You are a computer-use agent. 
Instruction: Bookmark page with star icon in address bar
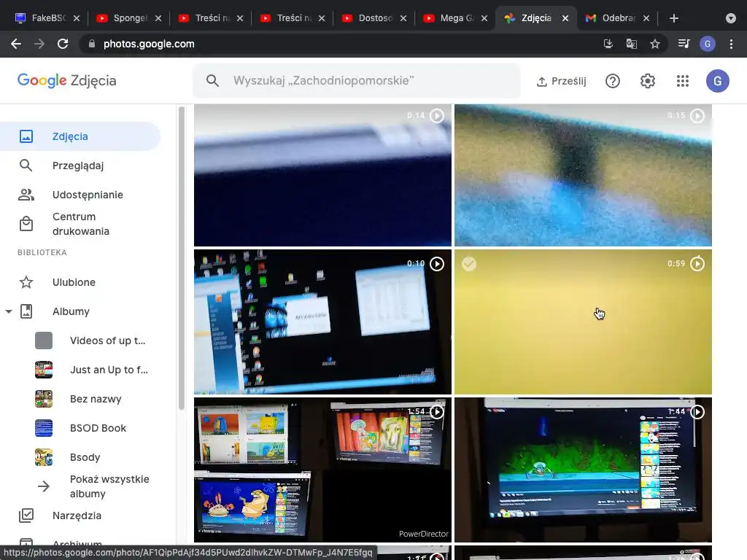655,44
